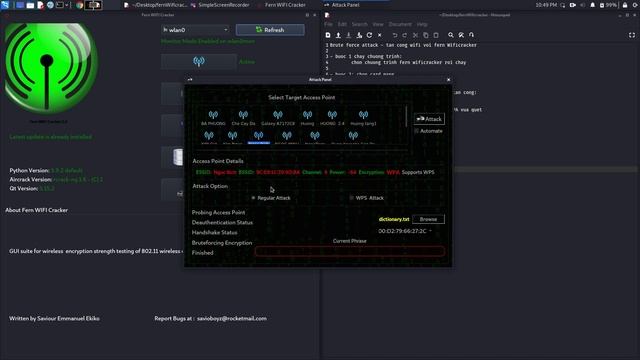The height and width of the screenshot is (360, 640).
Task: Open the Chromium browser icon in the top panel
Action: [80, 5]
